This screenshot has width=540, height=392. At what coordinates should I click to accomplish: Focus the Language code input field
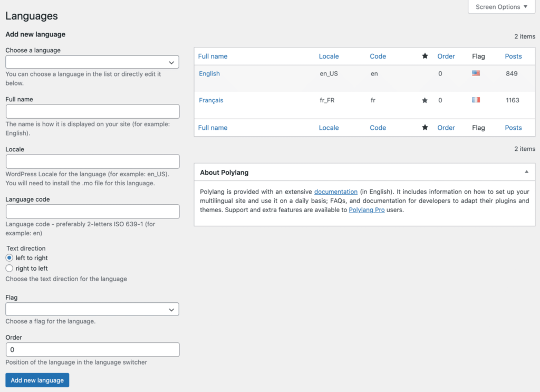(x=92, y=211)
